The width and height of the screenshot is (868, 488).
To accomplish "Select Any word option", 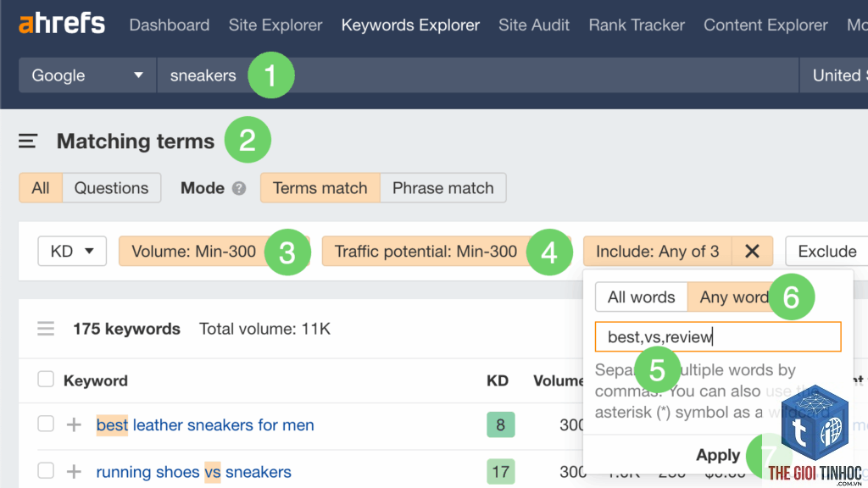I will pyautogui.click(x=734, y=297).
